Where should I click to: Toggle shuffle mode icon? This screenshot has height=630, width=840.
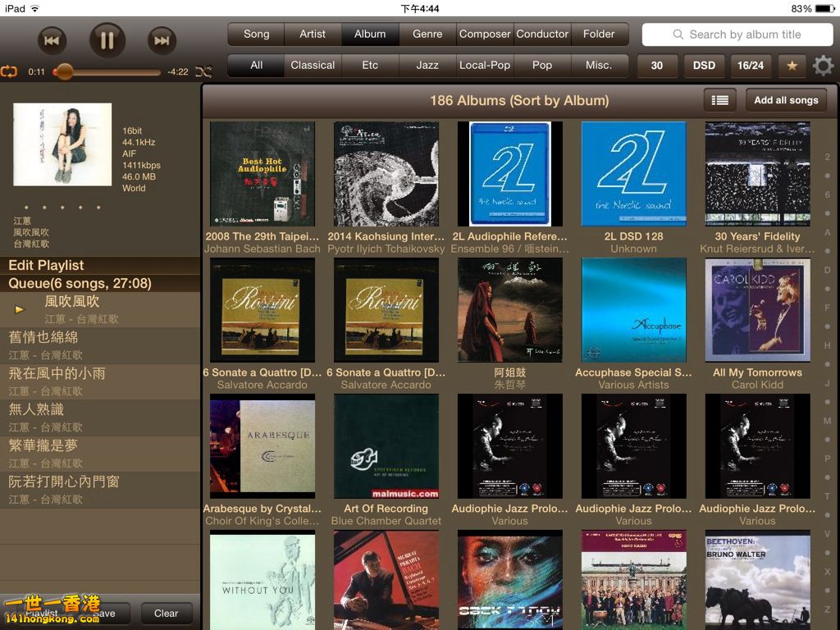click(203, 71)
